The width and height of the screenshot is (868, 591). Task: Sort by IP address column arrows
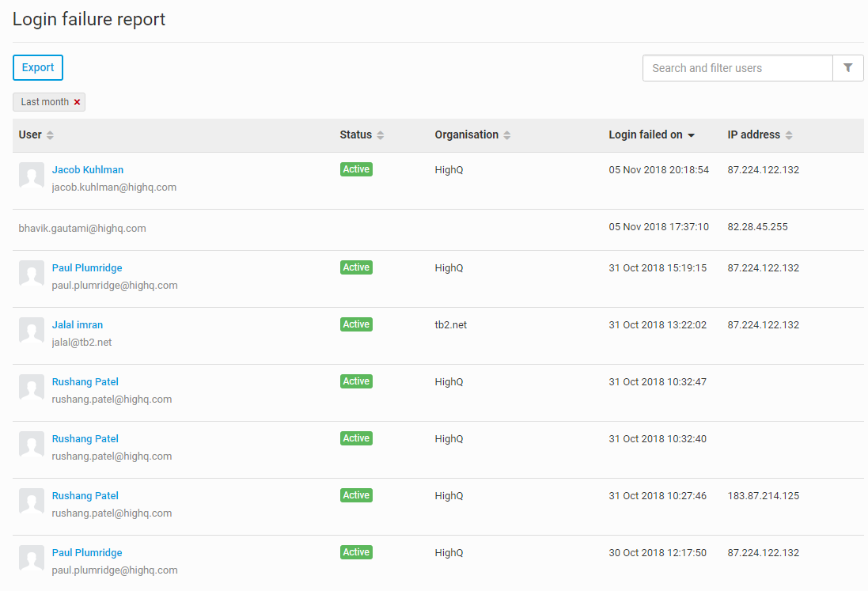click(789, 135)
